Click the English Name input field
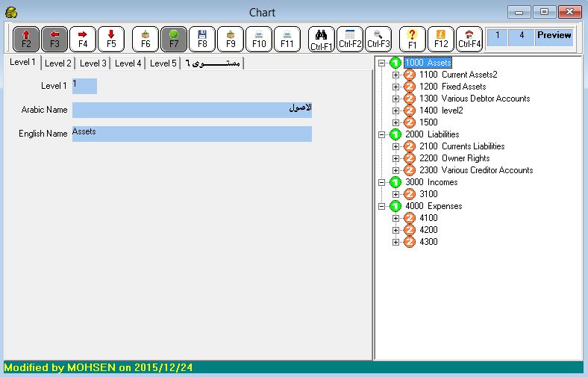Image resolution: width=588 pixels, height=377 pixels. coord(192,134)
